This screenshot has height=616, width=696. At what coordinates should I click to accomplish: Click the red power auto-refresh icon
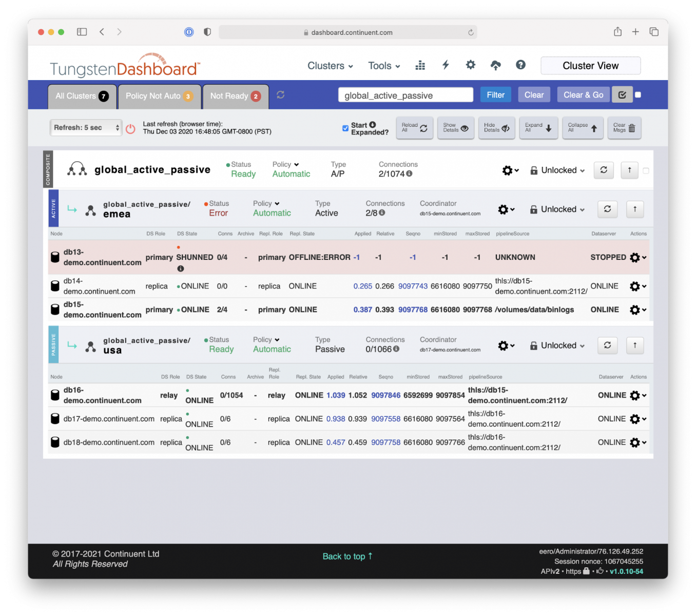(x=130, y=129)
